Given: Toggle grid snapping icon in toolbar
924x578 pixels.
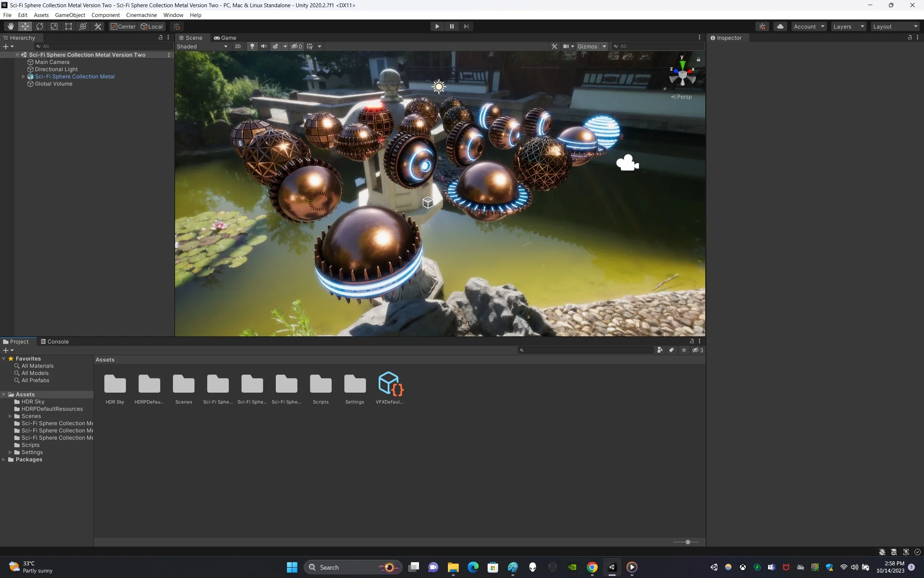Looking at the screenshot, I should tap(177, 26).
